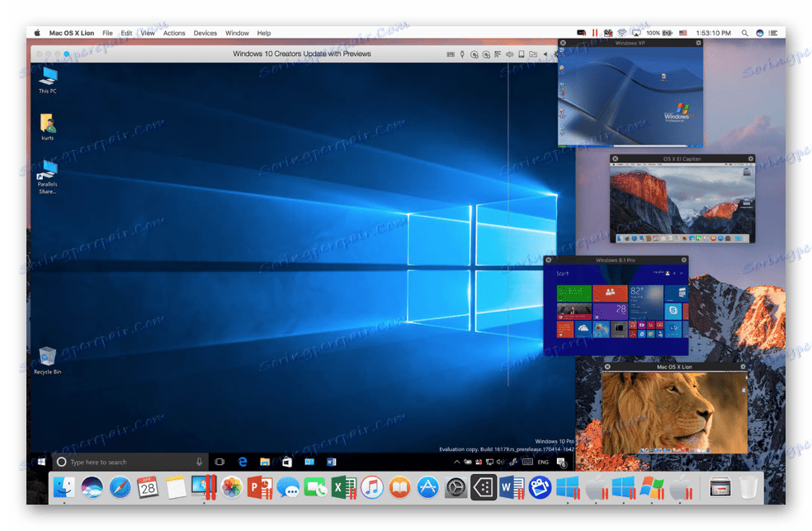
Task: Open the shared folder icon in Parallels toolbar
Action: [533, 54]
